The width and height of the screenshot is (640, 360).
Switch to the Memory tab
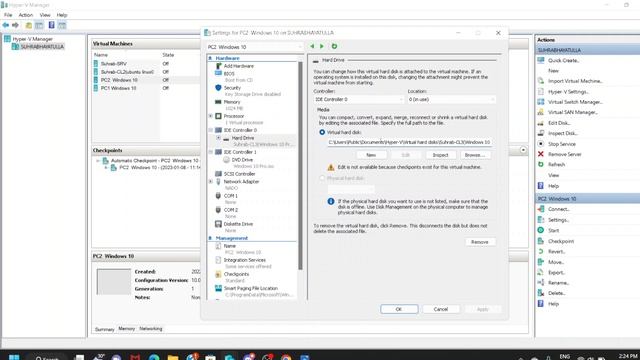coord(127,329)
